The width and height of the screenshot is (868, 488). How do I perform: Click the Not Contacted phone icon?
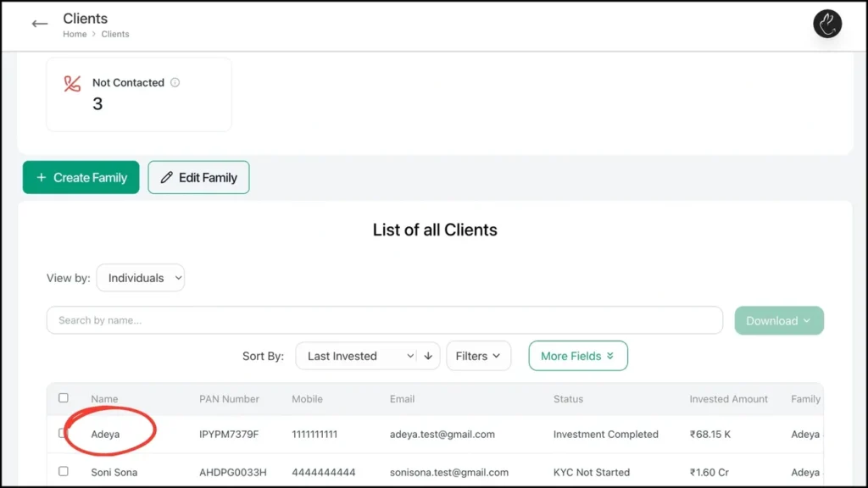(x=73, y=84)
